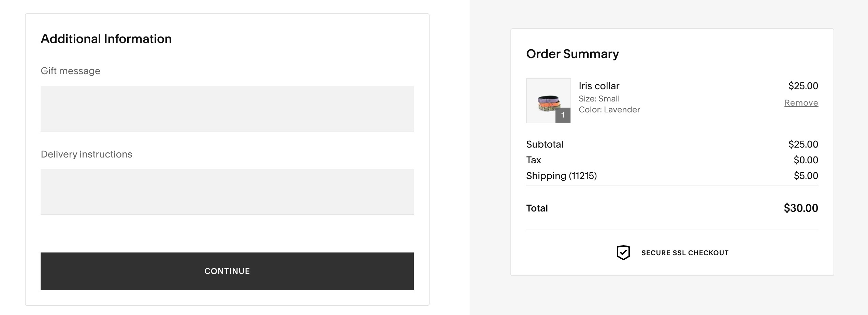Click the Delivery instructions label
868x315 pixels.
coord(86,154)
